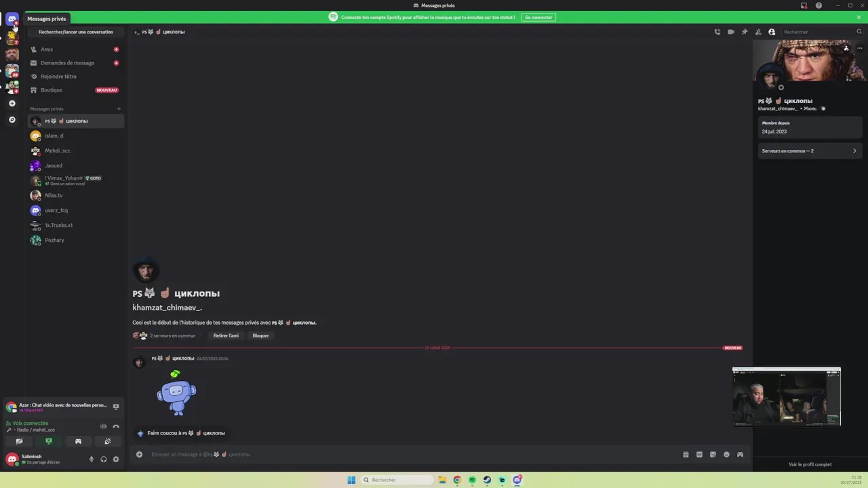The width and height of the screenshot is (868, 488).
Task: Open Demandes de message
Action: [75, 63]
